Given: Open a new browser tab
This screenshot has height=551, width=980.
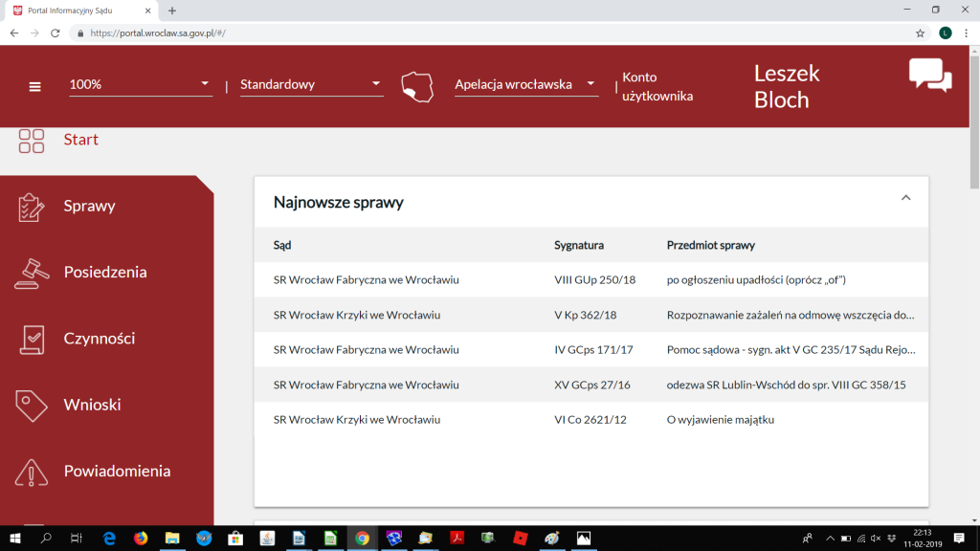Looking at the screenshot, I should pyautogui.click(x=172, y=11).
